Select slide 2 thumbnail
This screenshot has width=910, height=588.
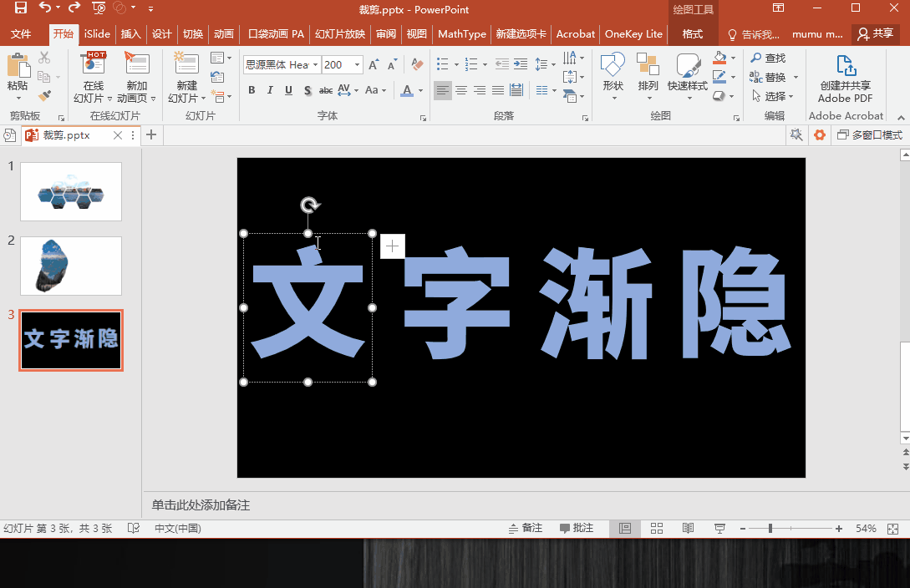pos(71,266)
